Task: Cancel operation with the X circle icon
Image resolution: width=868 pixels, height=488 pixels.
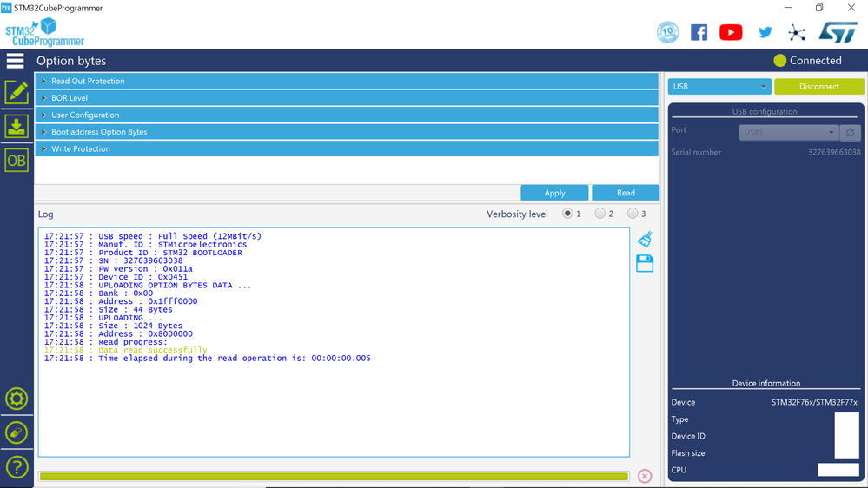Action: 645,476
